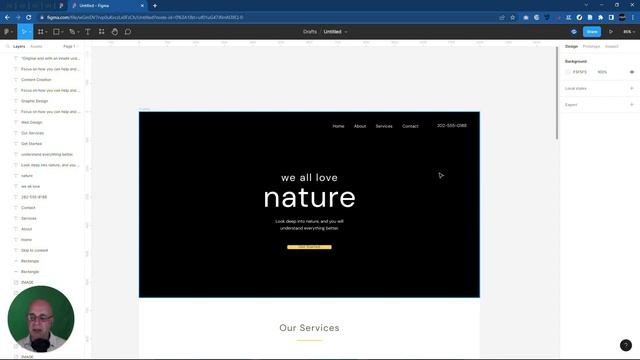Select the Text tool
The width and height of the screenshot is (640, 360).
[88, 32]
